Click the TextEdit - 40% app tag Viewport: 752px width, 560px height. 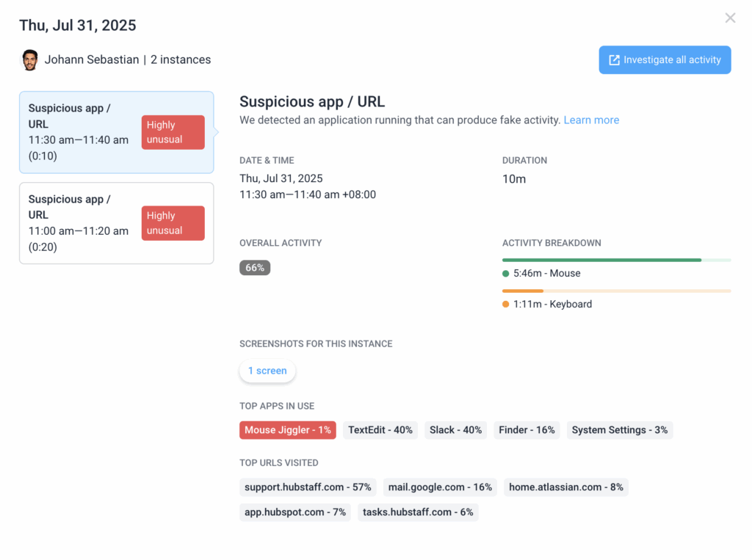click(380, 430)
